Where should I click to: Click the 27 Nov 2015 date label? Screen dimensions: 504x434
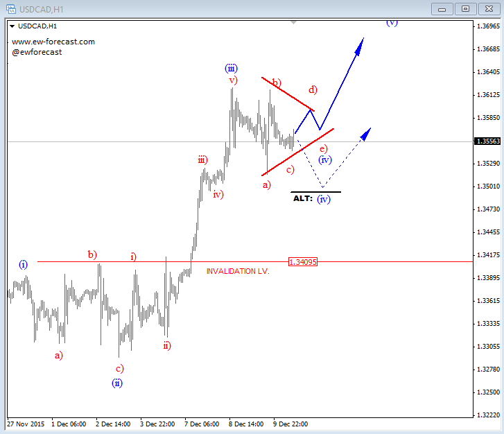coord(26,424)
